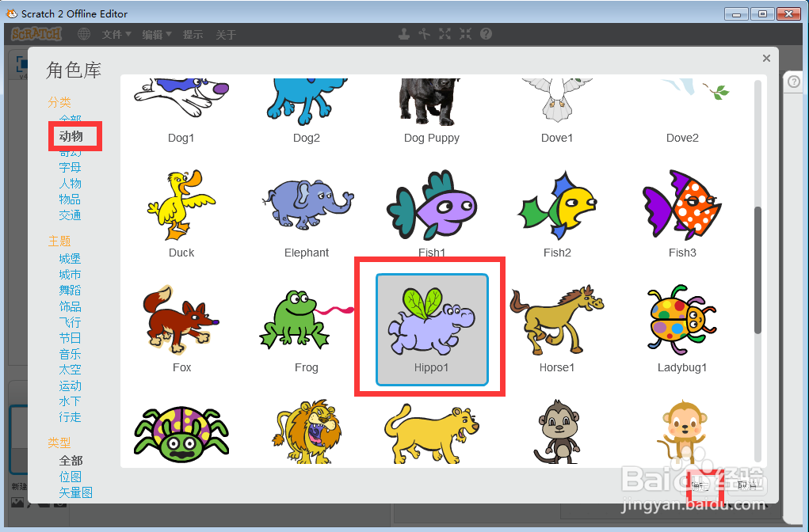Screen dimensions: 809x532
Task: Filter by 位图 bitmap type
Action: point(70,477)
